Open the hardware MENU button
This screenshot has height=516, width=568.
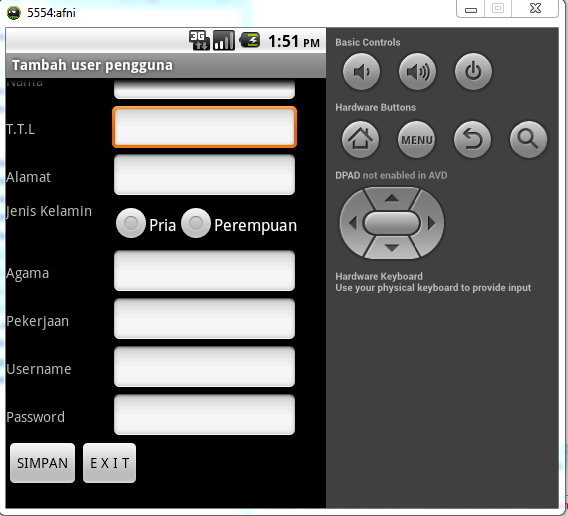(x=417, y=140)
